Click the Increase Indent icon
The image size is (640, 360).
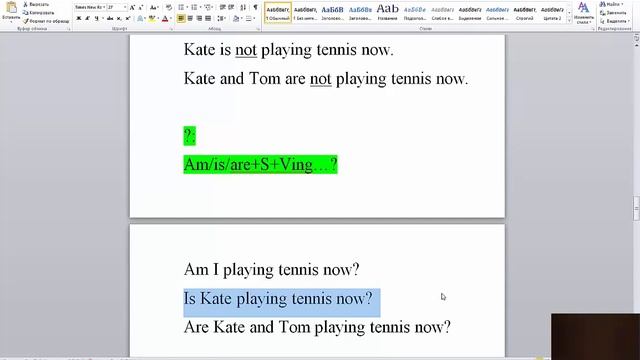[231, 7]
